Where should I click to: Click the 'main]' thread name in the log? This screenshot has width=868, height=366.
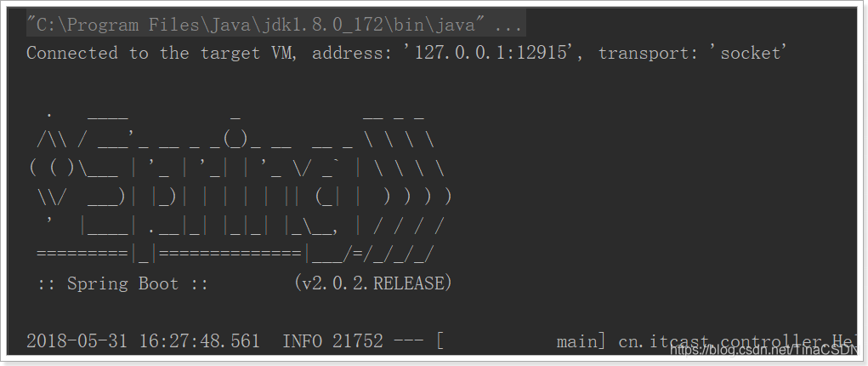point(581,341)
